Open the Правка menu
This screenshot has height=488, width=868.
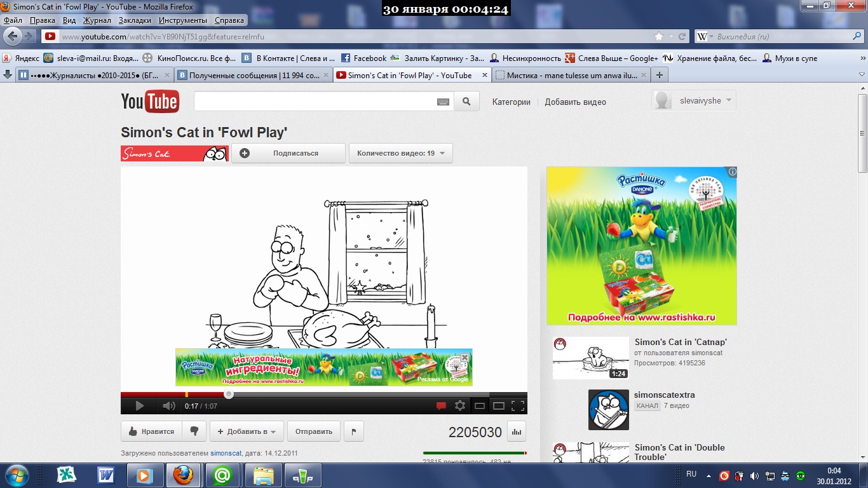tap(43, 20)
